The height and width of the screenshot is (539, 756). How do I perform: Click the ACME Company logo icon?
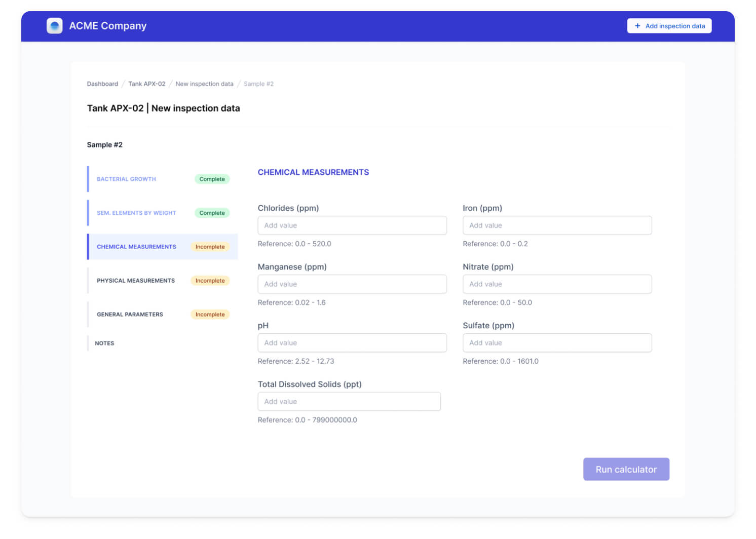click(x=54, y=26)
